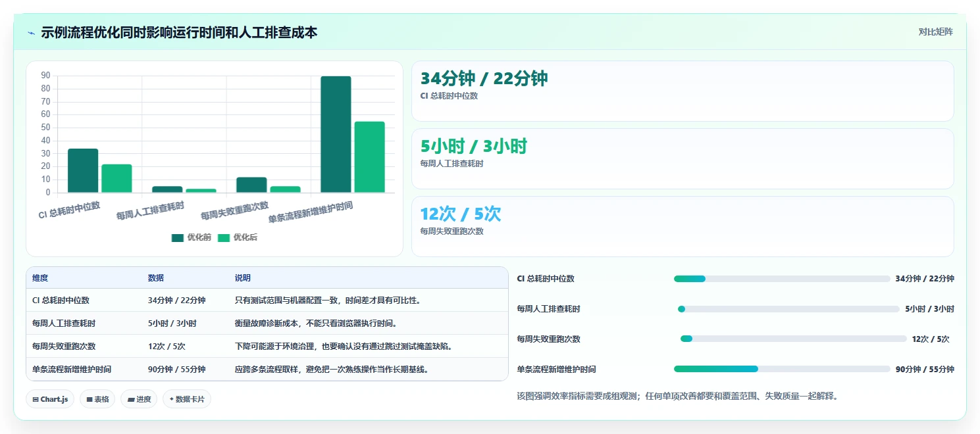The height and width of the screenshot is (434, 980).
Task: Select table row cell 每周人工排查耗时
Action: 64,324
